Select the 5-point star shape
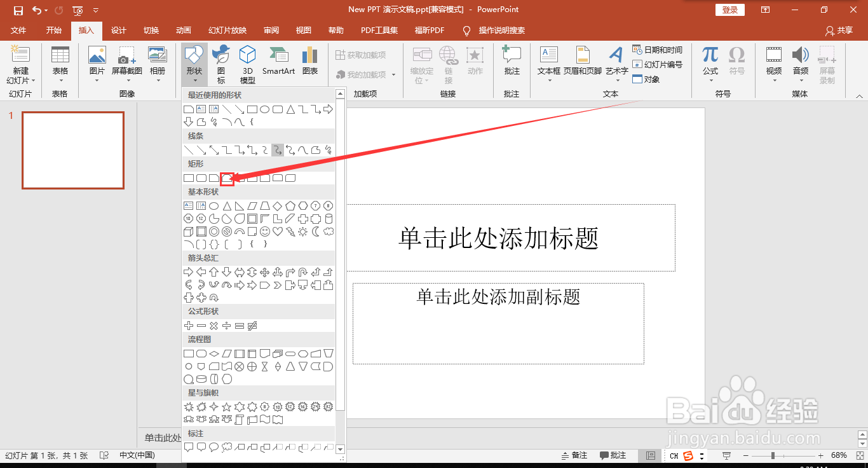This screenshot has width=868, height=468. point(226,407)
